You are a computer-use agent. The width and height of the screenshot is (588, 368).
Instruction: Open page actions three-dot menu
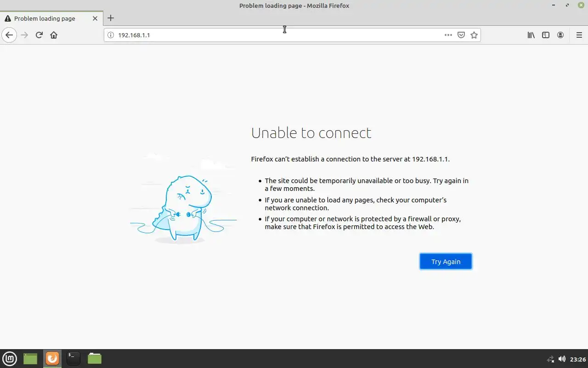448,35
